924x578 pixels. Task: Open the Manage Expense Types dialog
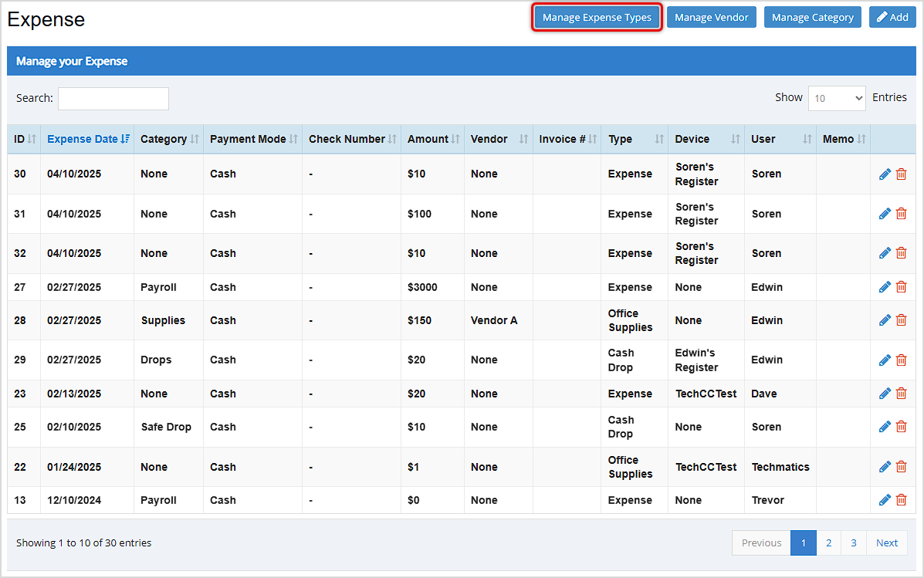pyautogui.click(x=597, y=16)
